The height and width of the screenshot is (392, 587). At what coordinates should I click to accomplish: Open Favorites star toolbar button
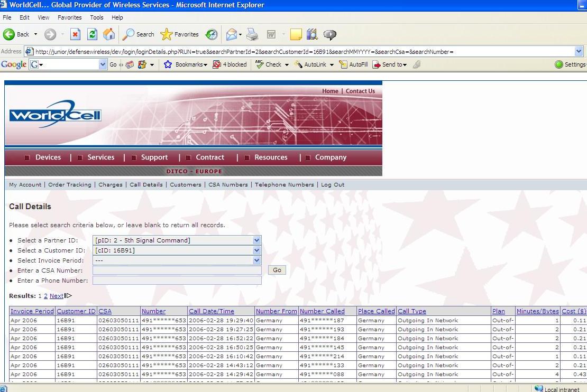[179, 34]
